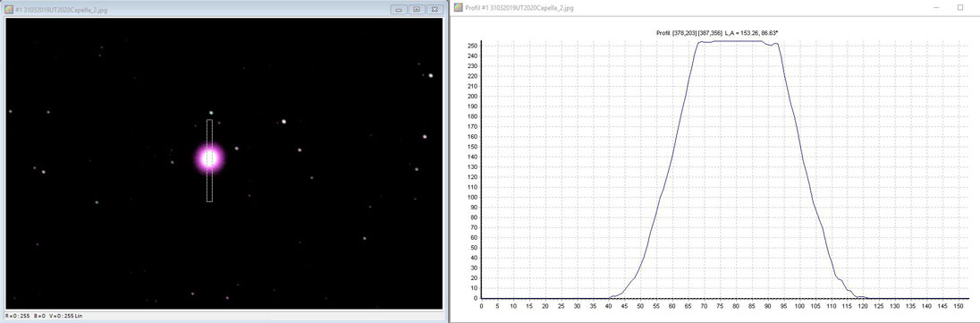This screenshot has width=980, height=323.
Task: Click the Profil window app icon
Action: pos(458,7)
